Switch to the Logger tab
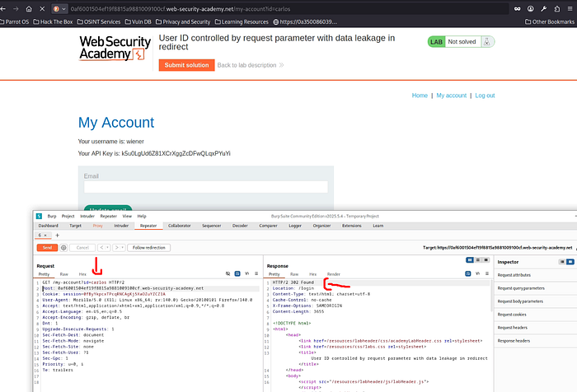This screenshot has height=392, width=577. point(295,226)
